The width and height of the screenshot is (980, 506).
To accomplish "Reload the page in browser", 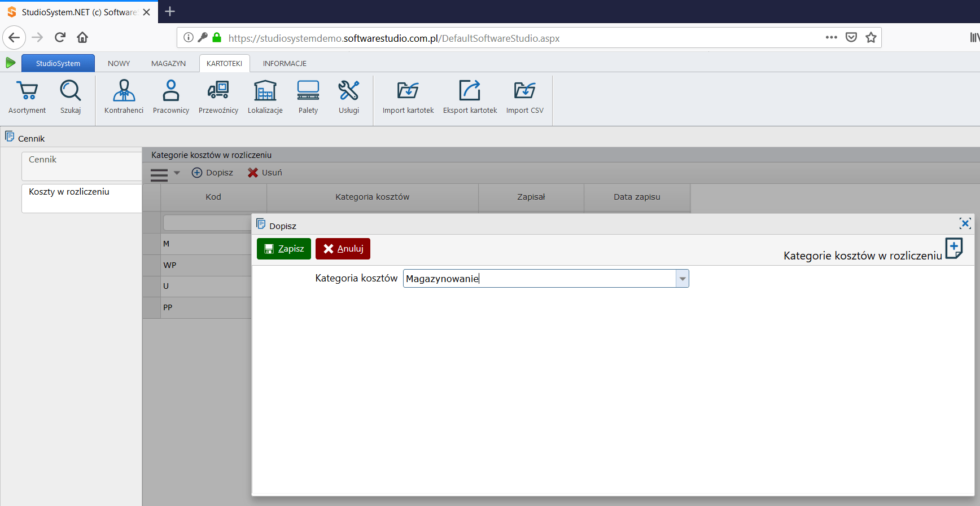I will [x=60, y=38].
